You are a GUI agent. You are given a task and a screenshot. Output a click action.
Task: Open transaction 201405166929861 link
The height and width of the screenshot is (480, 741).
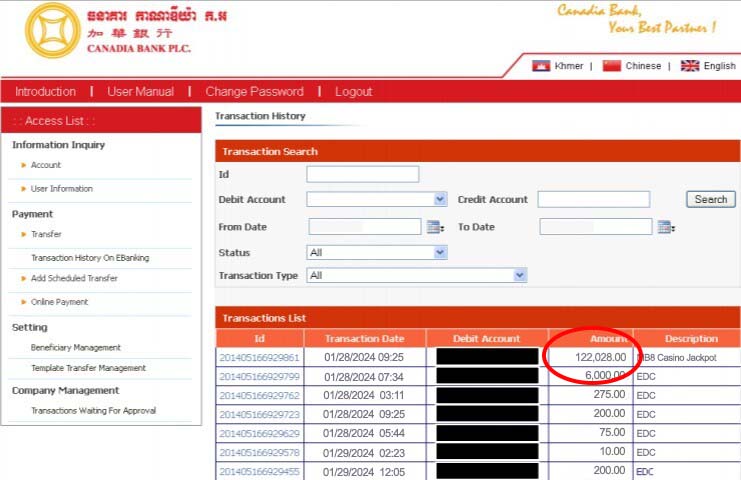[259, 357]
